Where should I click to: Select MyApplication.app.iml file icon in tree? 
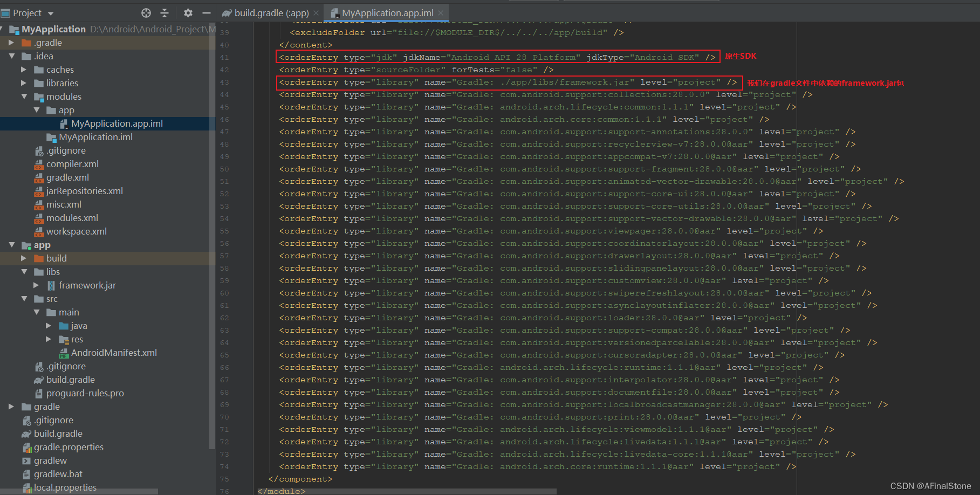[64, 123]
